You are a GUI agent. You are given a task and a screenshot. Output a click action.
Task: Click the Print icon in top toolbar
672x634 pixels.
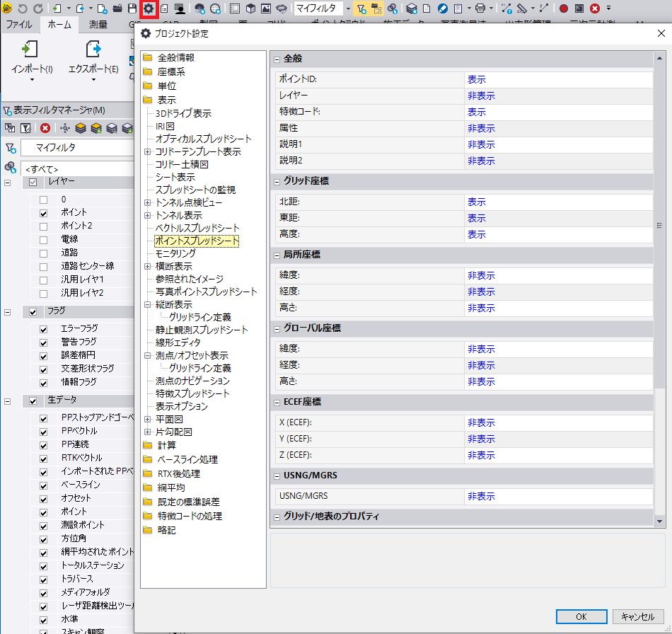[x=480, y=8]
